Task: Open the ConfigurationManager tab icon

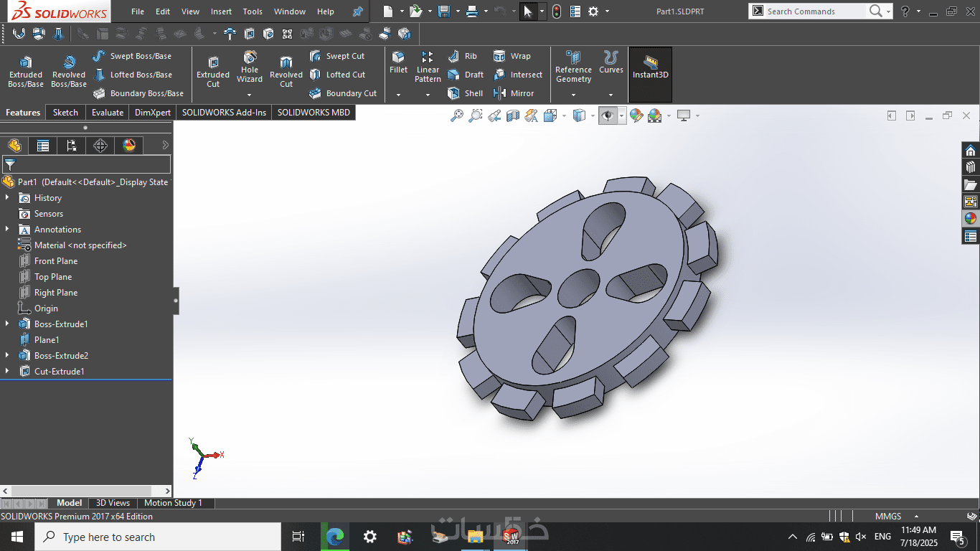Action: click(72, 146)
